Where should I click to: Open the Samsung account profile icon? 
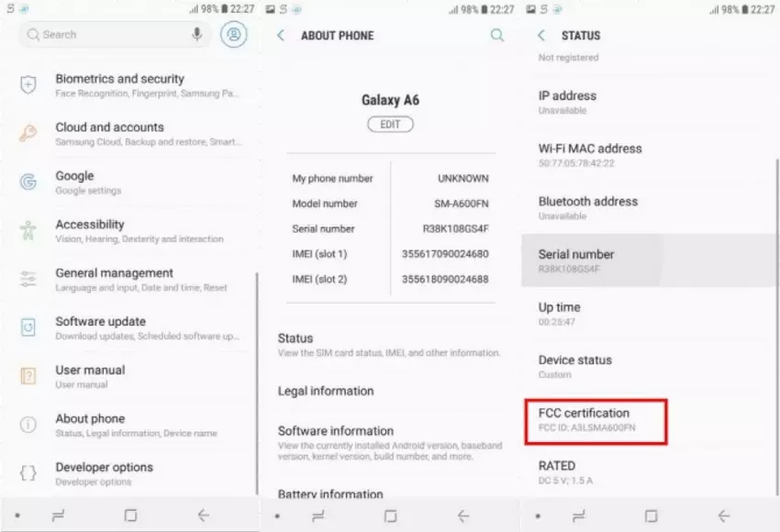tap(234, 35)
